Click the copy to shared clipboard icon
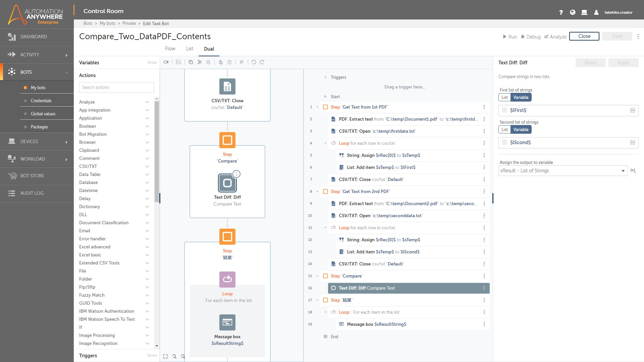Viewport: 644px width, 362px height. (220, 62)
